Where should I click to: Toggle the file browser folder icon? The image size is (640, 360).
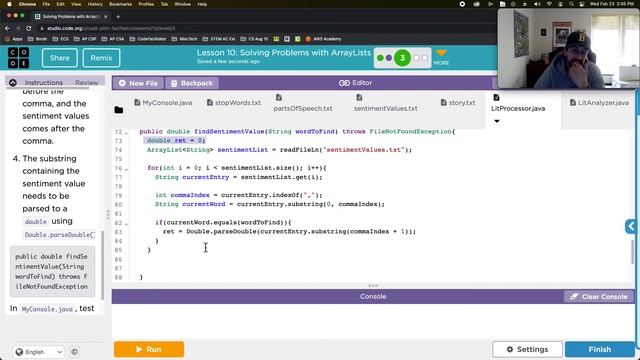click(x=119, y=110)
